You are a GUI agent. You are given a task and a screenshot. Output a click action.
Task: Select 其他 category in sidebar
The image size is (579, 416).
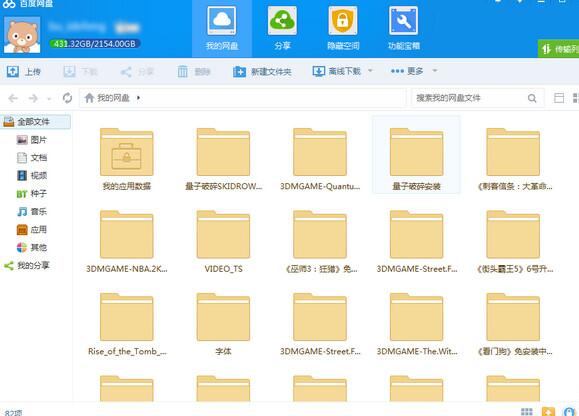pos(32,247)
